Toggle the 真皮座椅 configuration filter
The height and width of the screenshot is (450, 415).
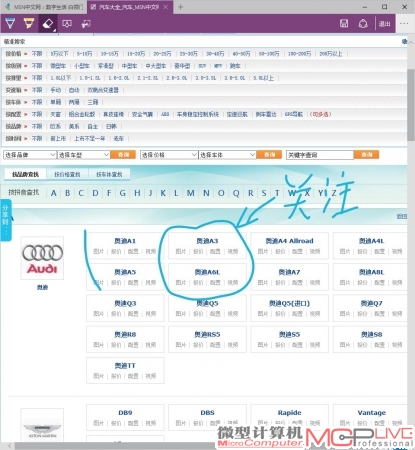[x=113, y=114]
